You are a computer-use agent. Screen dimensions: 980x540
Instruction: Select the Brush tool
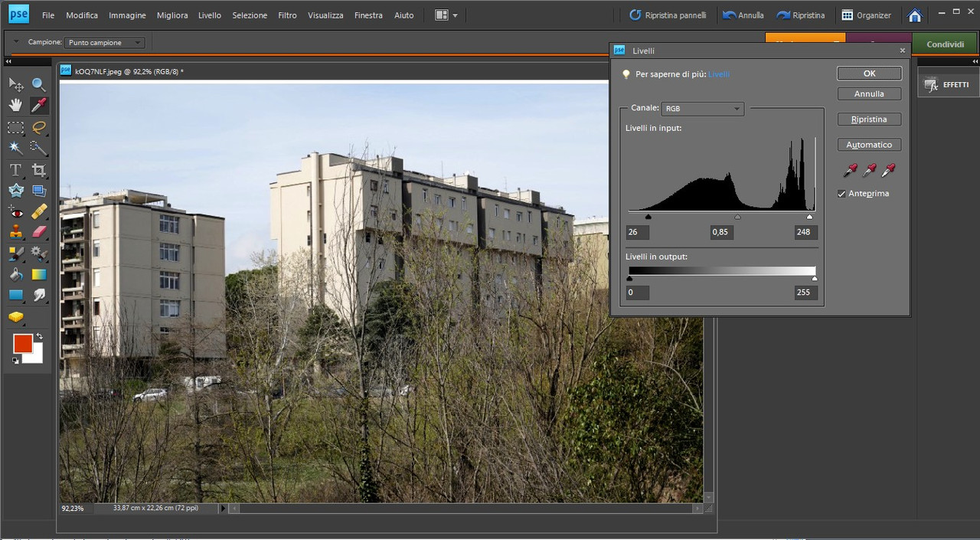[15, 253]
